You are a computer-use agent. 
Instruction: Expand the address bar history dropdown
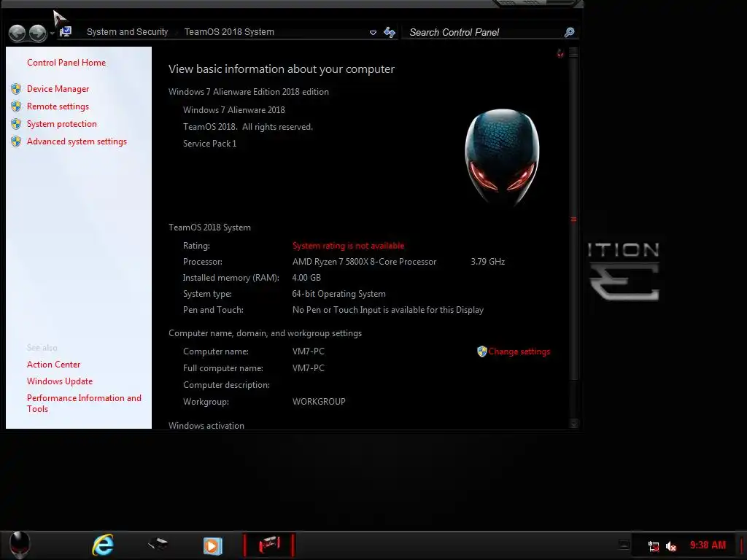(x=373, y=32)
